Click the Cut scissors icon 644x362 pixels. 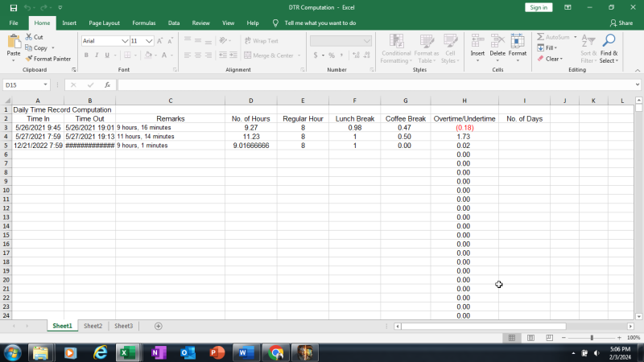point(30,37)
